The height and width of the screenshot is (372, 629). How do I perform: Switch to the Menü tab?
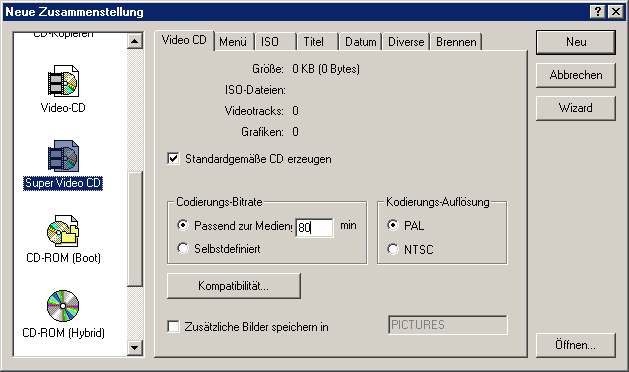[233, 42]
